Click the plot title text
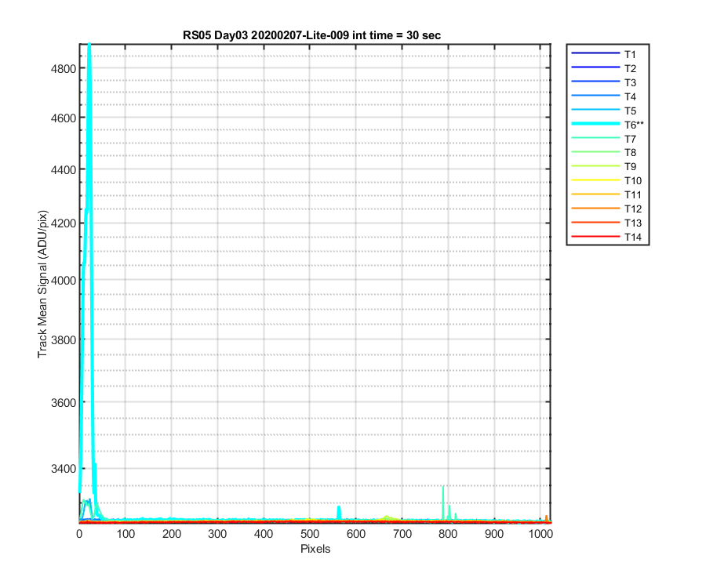Screen dimensions: 706x588 tap(311, 35)
